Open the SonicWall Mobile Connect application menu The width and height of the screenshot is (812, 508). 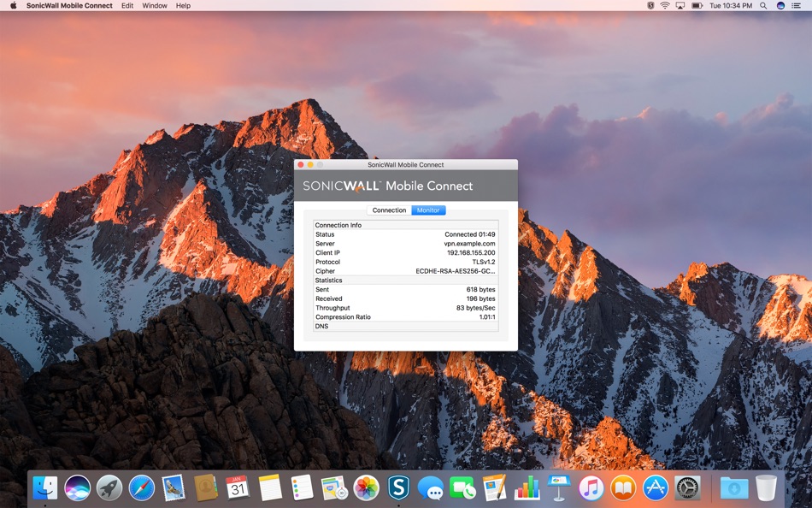69,6
